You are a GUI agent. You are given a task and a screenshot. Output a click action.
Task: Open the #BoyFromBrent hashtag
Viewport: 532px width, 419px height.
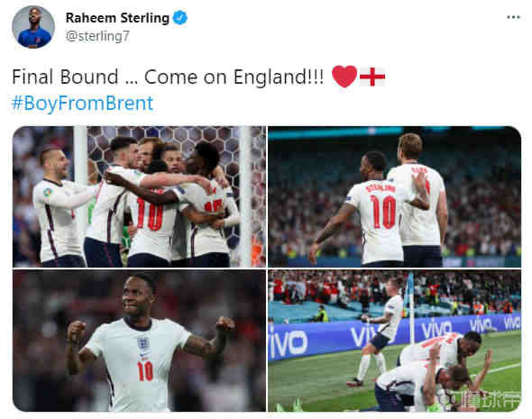tap(82, 103)
